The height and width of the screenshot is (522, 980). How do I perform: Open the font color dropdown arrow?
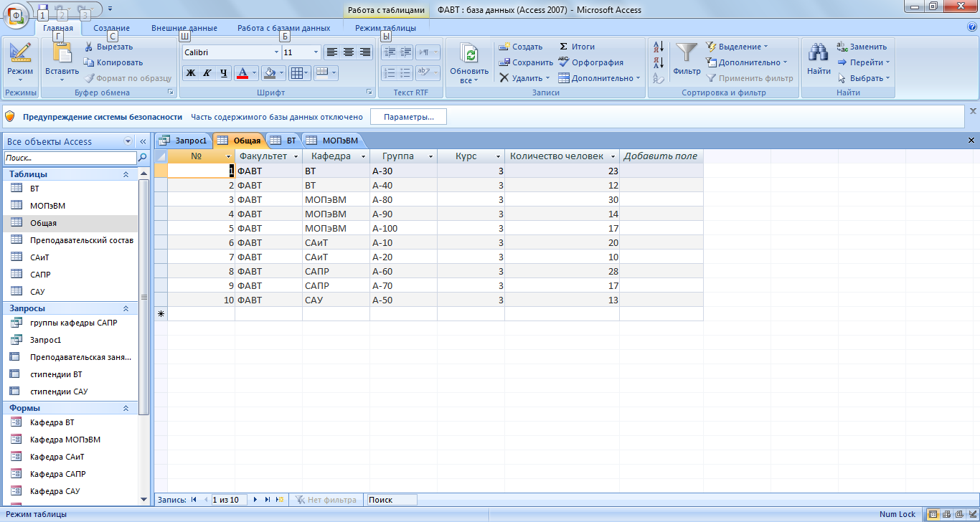point(254,72)
